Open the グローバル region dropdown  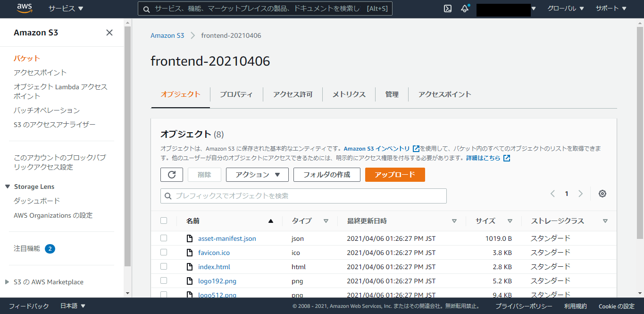pos(566,8)
